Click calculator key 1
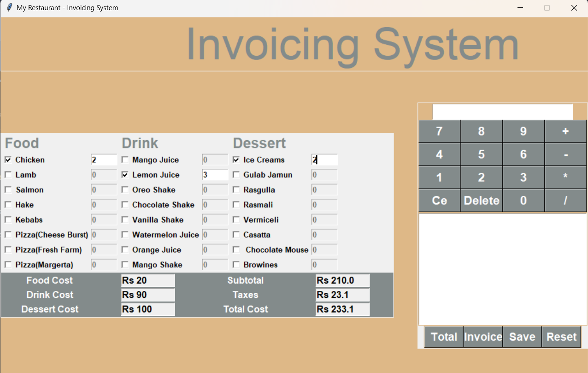 pos(439,178)
